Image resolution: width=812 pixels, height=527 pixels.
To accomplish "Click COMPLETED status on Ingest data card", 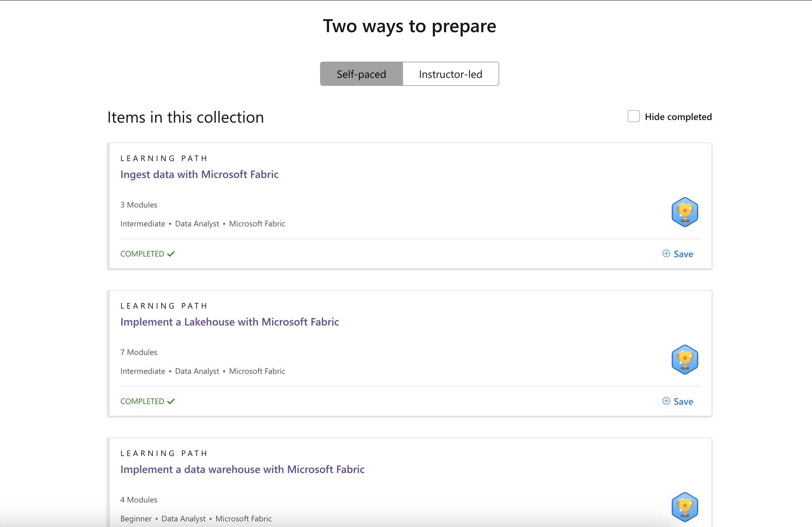I will 147,254.
